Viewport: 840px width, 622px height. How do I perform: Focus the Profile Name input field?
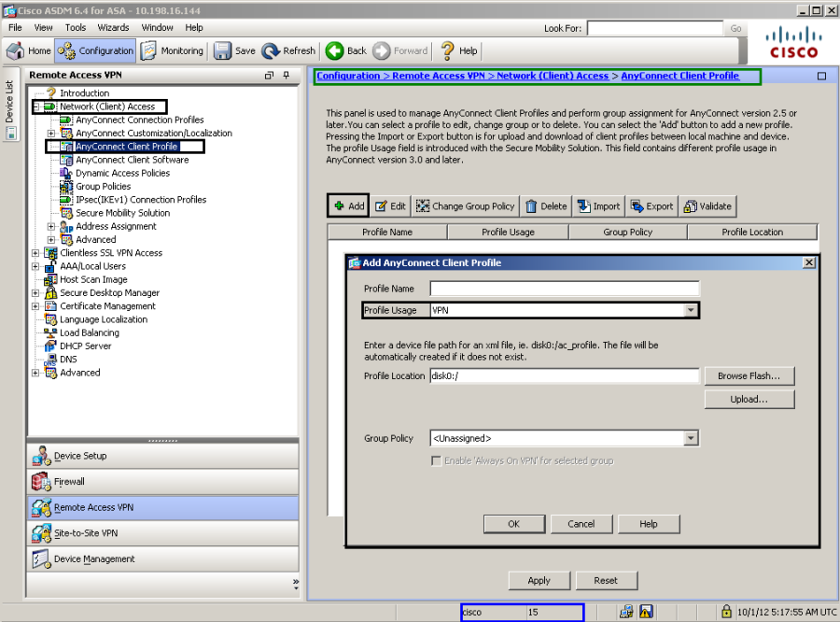click(x=565, y=289)
